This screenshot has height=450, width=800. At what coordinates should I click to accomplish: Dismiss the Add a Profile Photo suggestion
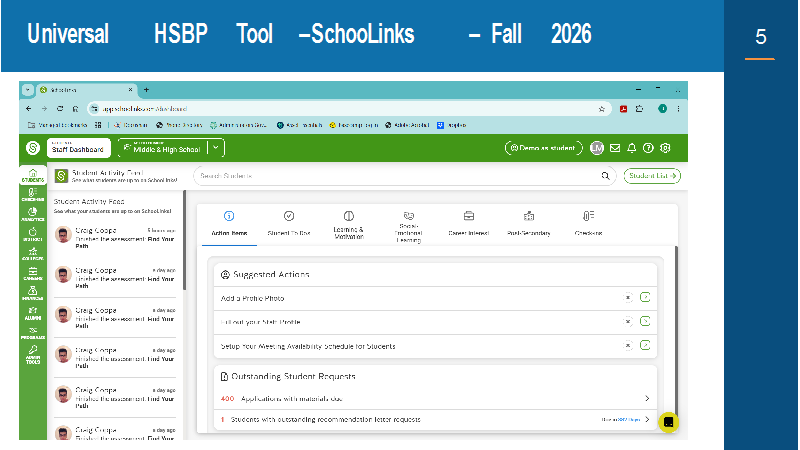pyautogui.click(x=628, y=297)
